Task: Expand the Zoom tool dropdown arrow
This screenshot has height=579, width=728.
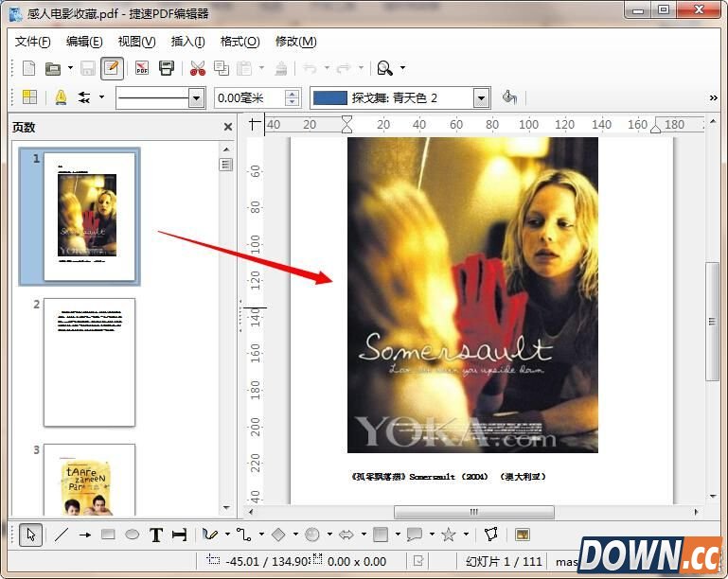Action: pos(403,68)
